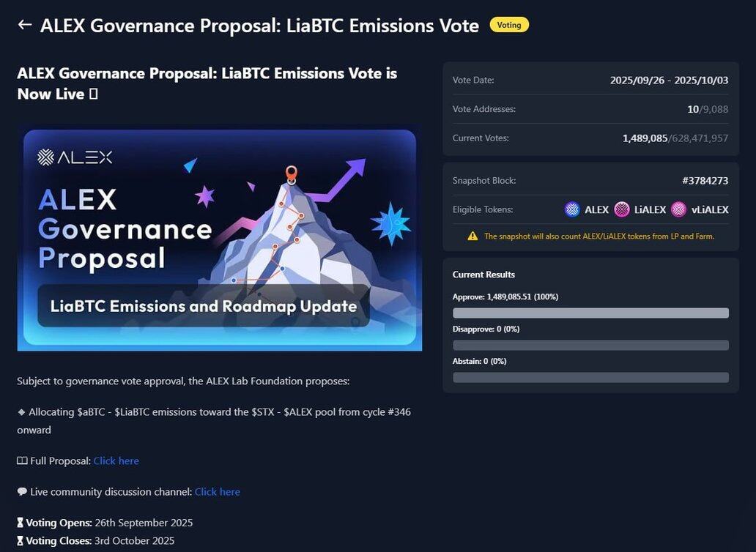756x552 pixels.
Task: Click the book icon beside Full Proposal
Action: (x=22, y=460)
